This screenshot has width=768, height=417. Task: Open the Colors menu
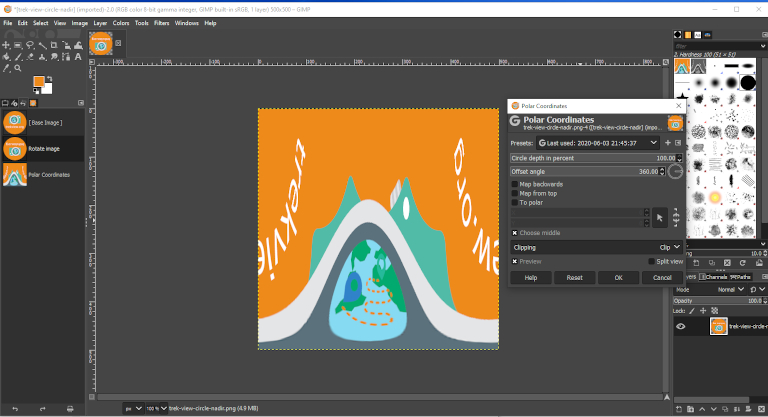[121, 23]
